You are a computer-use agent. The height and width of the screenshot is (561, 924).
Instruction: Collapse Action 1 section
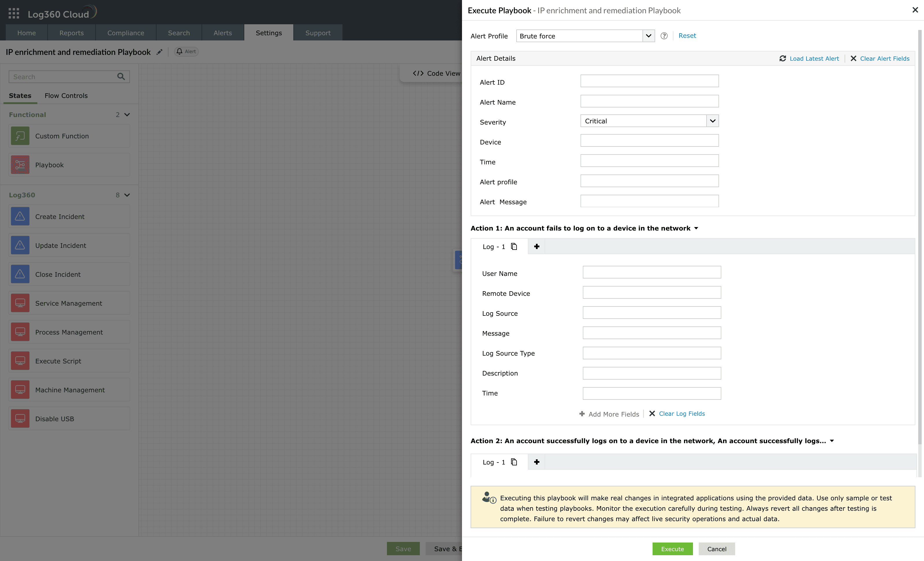point(696,228)
